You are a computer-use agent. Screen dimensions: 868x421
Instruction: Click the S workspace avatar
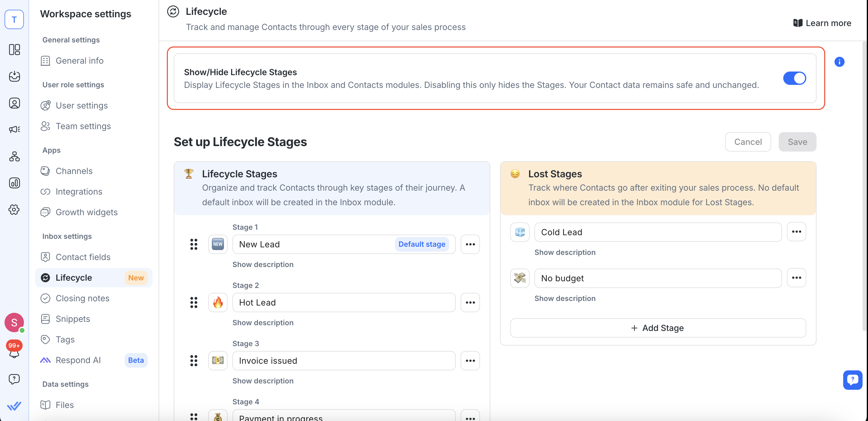14,323
